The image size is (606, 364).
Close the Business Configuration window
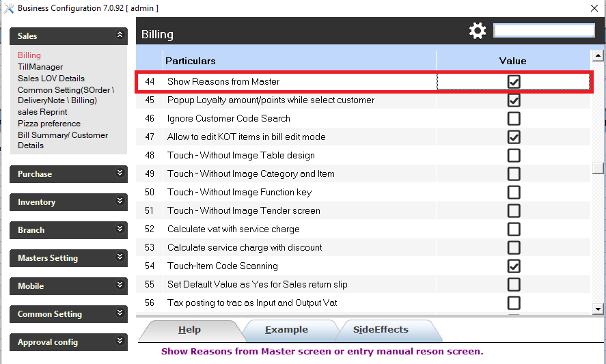tap(594, 8)
